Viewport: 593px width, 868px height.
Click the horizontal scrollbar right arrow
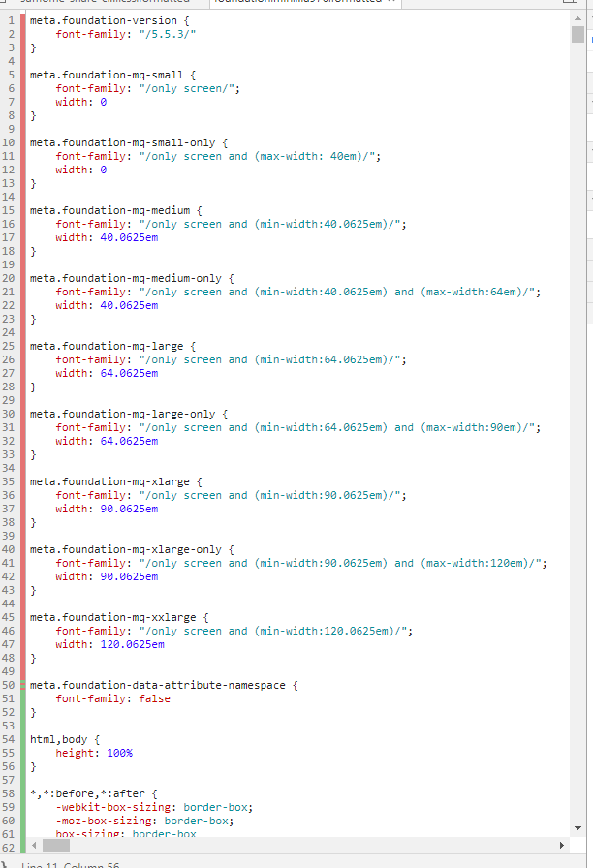pyautogui.click(x=562, y=846)
